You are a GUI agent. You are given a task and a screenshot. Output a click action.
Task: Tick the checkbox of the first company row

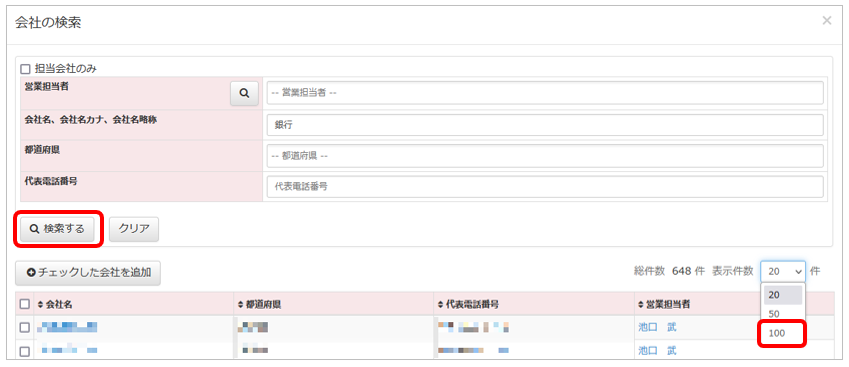(x=25, y=327)
